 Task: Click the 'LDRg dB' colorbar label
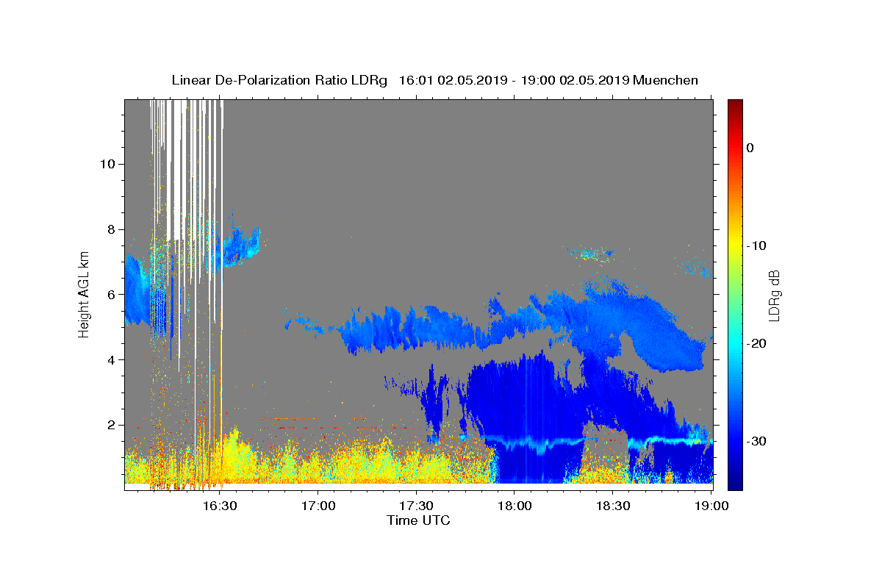(773, 295)
